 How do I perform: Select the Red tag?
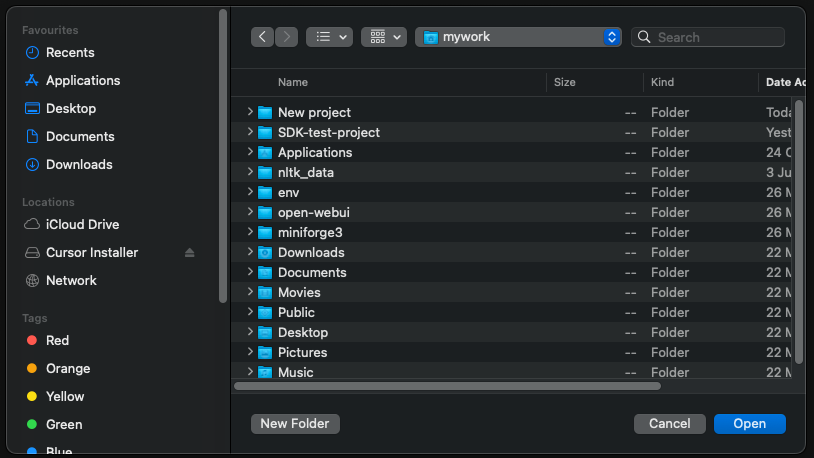[x=57, y=340]
